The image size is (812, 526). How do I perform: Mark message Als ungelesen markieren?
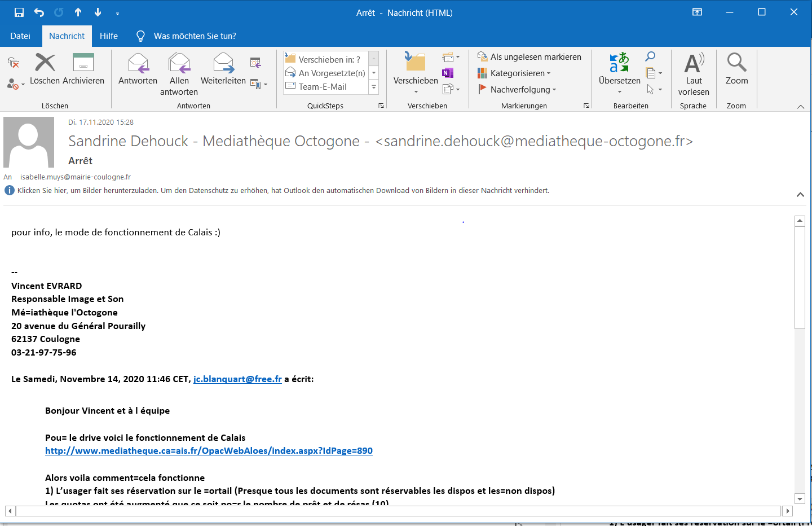click(x=529, y=57)
